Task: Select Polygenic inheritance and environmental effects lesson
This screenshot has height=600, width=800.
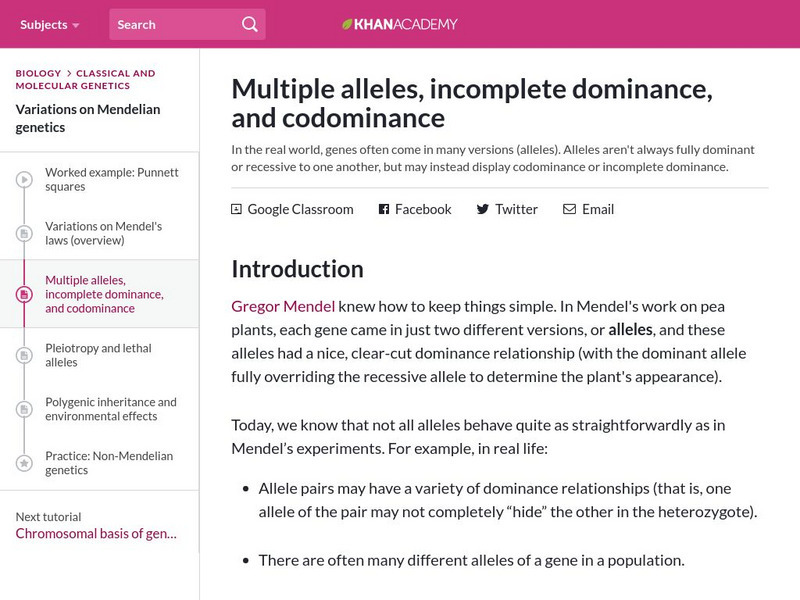Action: point(108,408)
